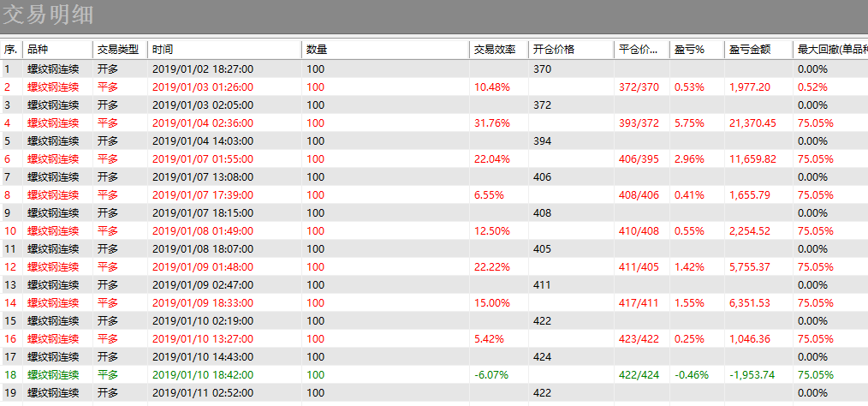Image resolution: width=868 pixels, height=406 pixels.
Task: Click profit percent cell 2.96%
Action: point(689,159)
